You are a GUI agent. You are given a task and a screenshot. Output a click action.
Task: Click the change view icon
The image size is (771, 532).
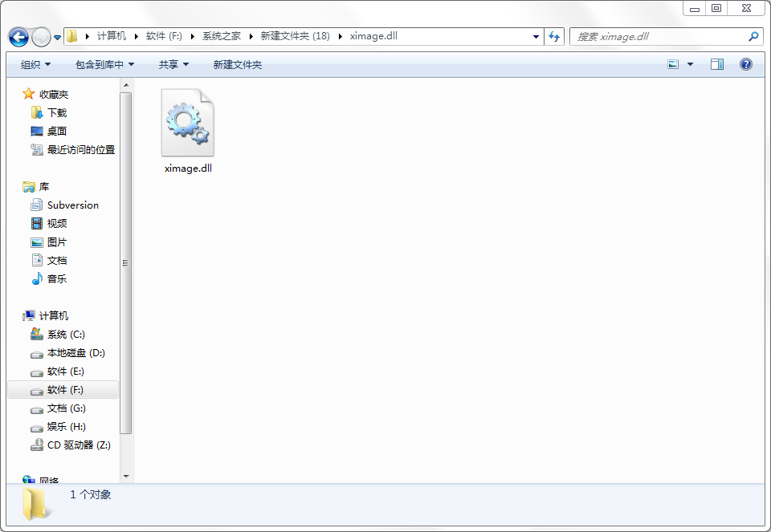pyautogui.click(x=673, y=64)
